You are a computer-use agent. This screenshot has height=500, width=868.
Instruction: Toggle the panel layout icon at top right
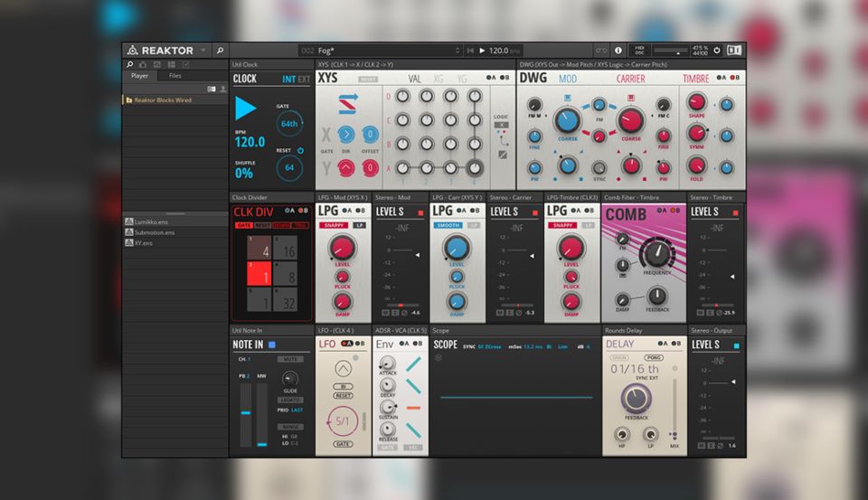pos(734,51)
